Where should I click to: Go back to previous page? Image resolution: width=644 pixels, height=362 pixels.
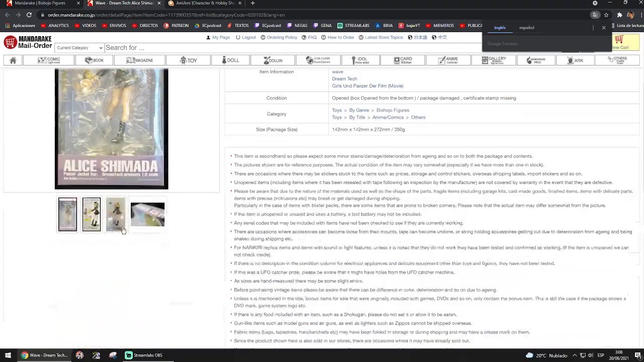tap(7, 15)
